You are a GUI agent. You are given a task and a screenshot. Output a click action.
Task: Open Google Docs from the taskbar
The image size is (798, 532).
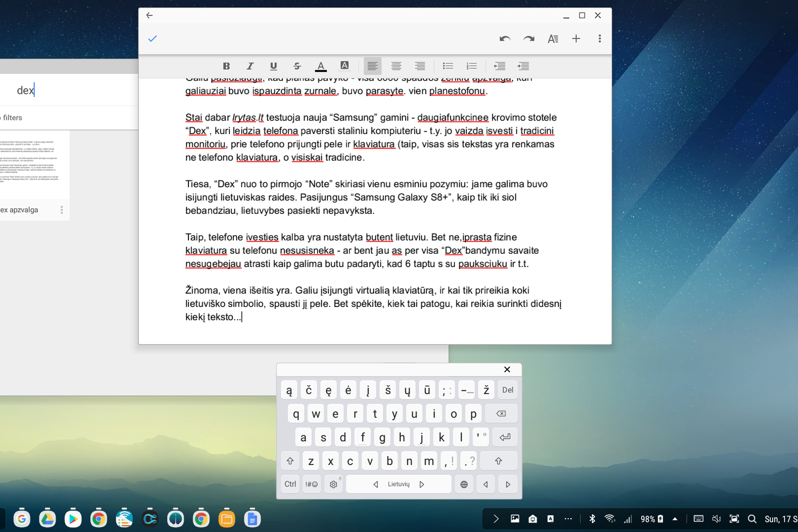(252, 519)
